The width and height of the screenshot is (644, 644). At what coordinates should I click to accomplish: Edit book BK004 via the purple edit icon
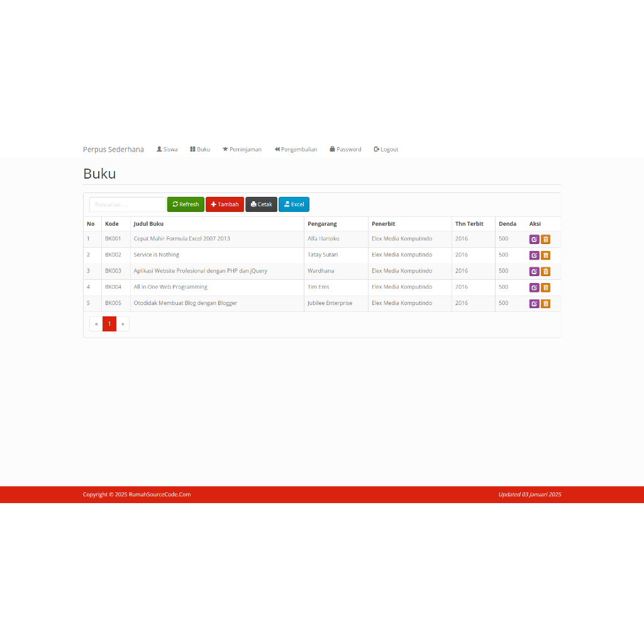coord(534,287)
